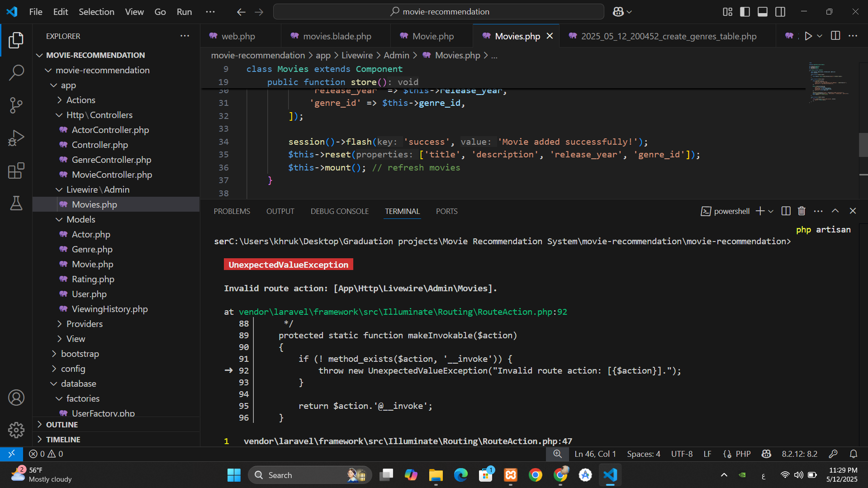Screen dimensions: 868x488
Task: Open the Testing flask icon view
Action: click(x=16, y=204)
